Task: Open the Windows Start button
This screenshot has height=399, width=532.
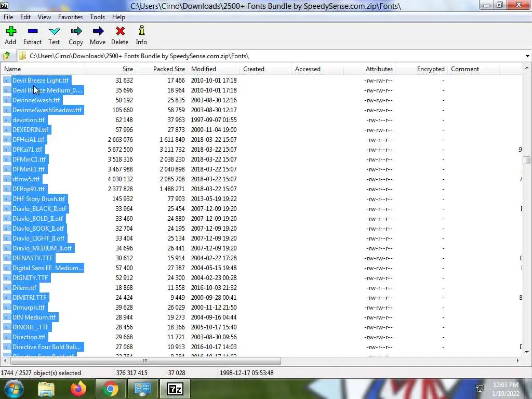Action: point(14,389)
